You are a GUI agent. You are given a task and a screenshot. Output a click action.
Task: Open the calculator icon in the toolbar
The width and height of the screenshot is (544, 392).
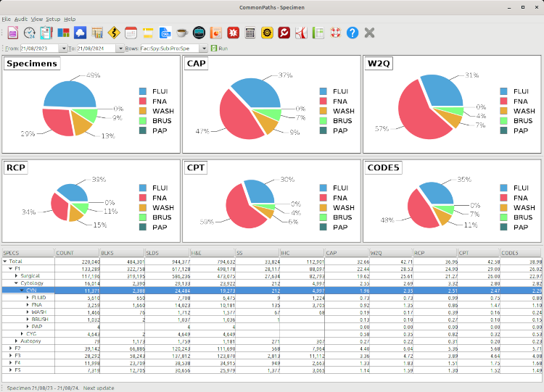(x=250, y=33)
